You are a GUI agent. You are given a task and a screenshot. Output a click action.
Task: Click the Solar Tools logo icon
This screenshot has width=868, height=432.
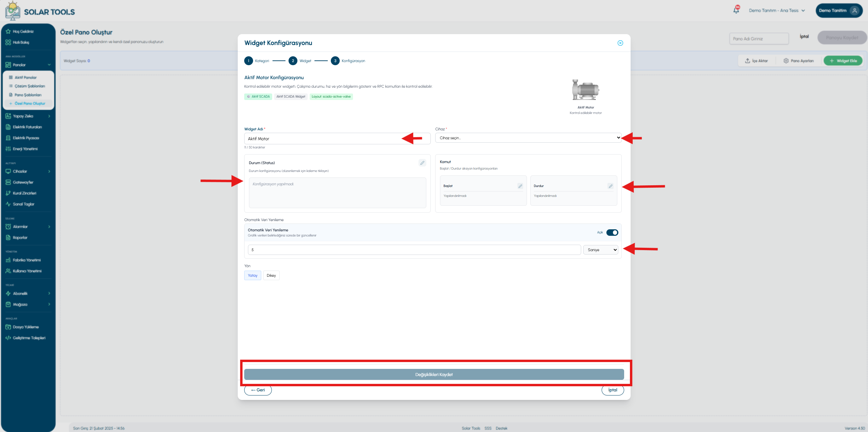[13, 11]
